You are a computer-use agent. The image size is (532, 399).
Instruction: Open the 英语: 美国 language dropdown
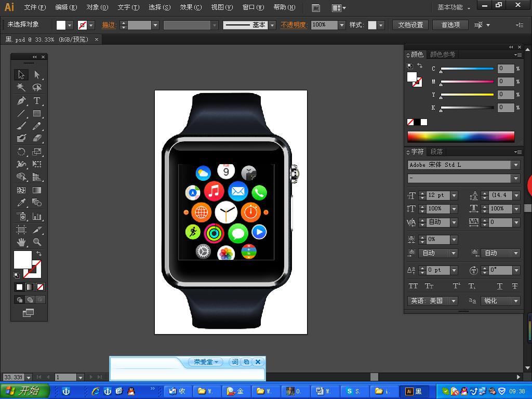[x=454, y=301]
